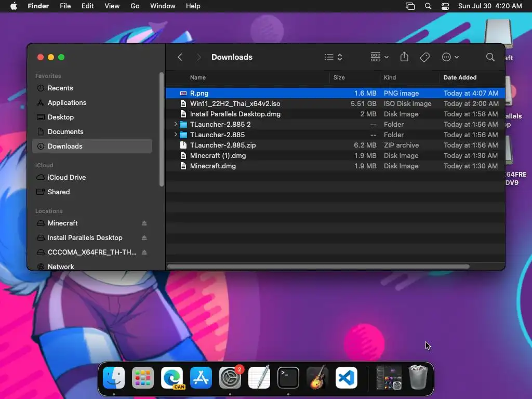This screenshot has height=399, width=532.
Task: Open the Window menu
Action: pyautogui.click(x=163, y=6)
